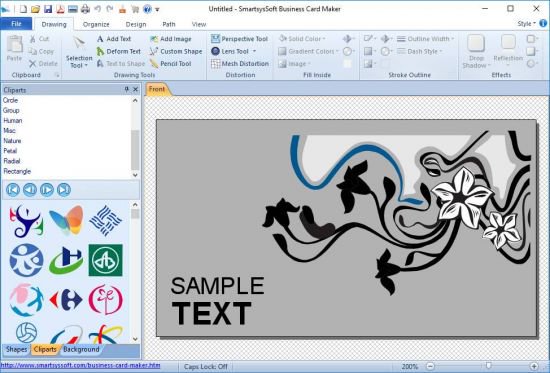This screenshot has width=550, height=373.
Task: Switch to the Design ribbon tab
Action: (136, 24)
